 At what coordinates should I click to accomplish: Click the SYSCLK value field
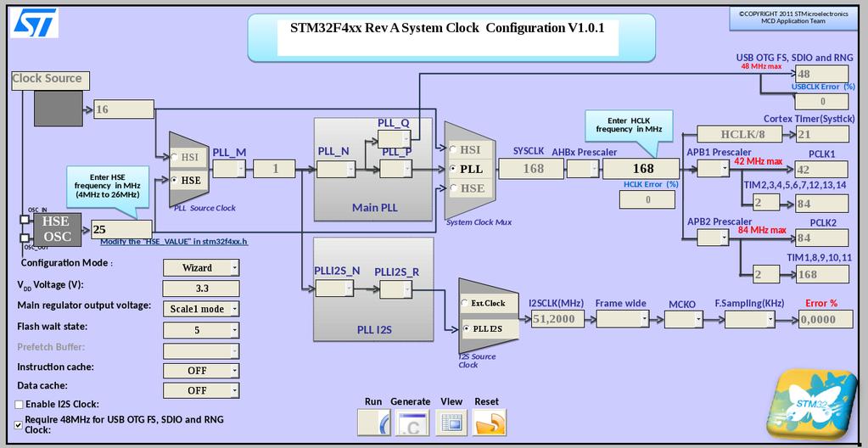(x=531, y=168)
